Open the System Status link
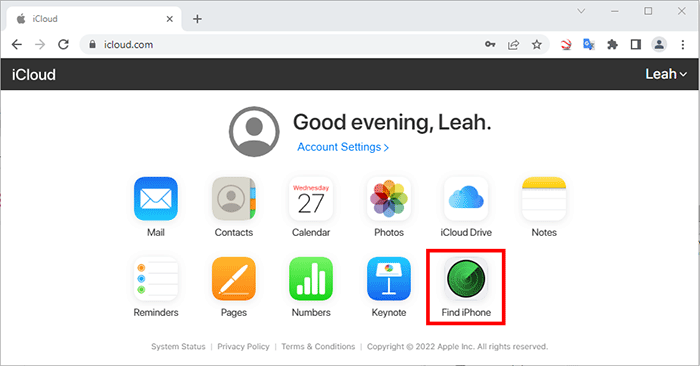Viewport: 700px width, 366px height. tap(178, 346)
